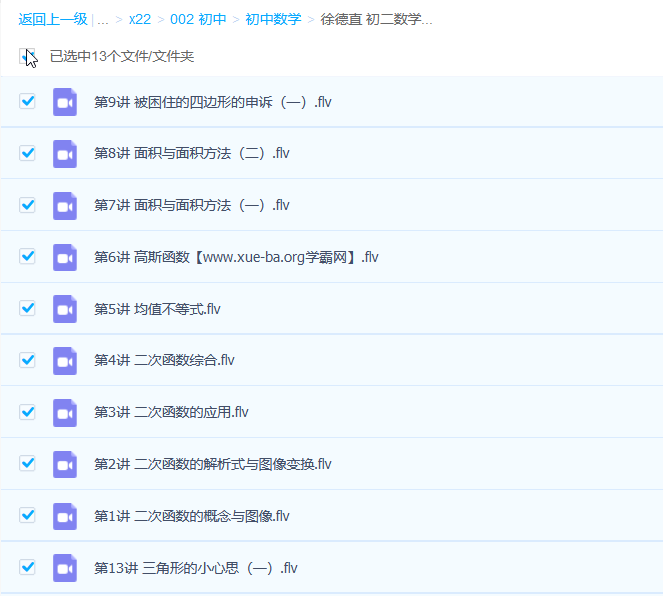This screenshot has width=663, height=596.
Task: Navigate to x22 folder in breadcrumb
Action: [140, 19]
